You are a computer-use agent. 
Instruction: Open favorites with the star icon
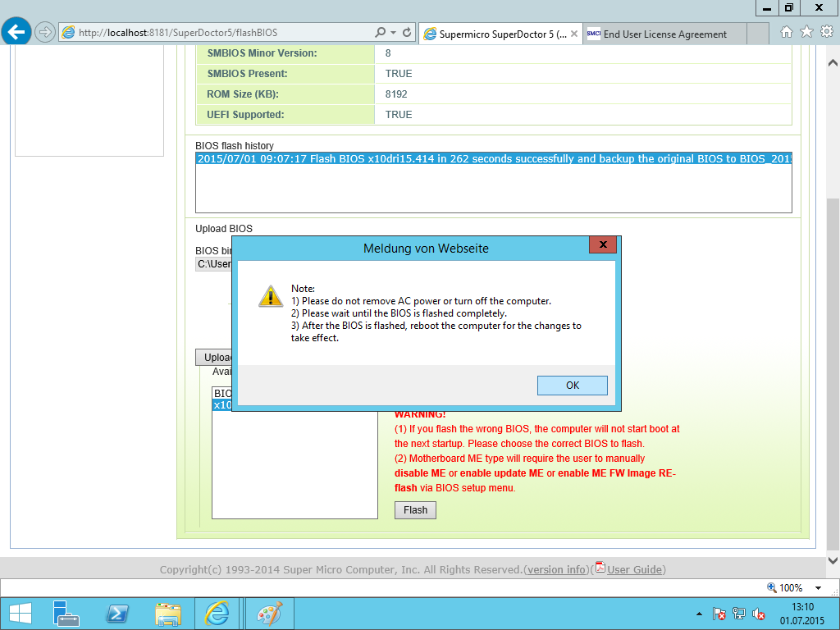coord(806,32)
